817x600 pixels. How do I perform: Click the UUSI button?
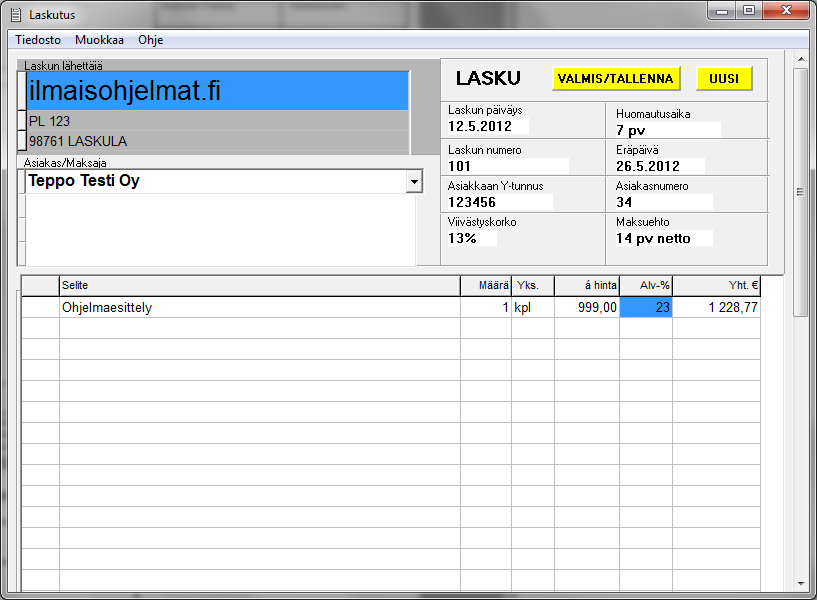coord(724,79)
